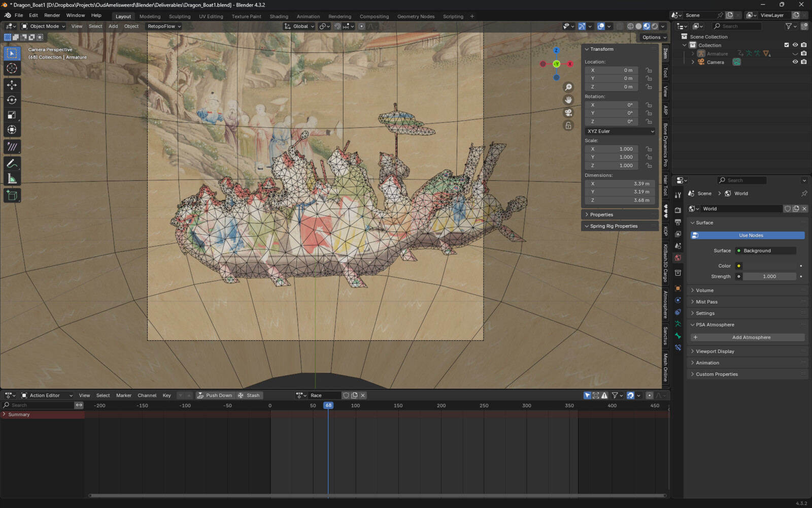Open the Object Constraints tab icon
Image resolution: width=812 pixels, height=508 pixels.
pos(678,312)
